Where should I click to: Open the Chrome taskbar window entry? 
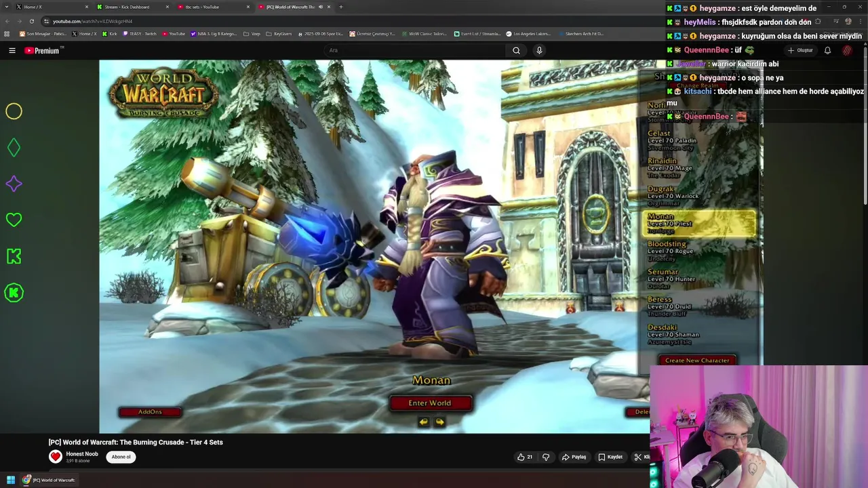coord(49,480)
